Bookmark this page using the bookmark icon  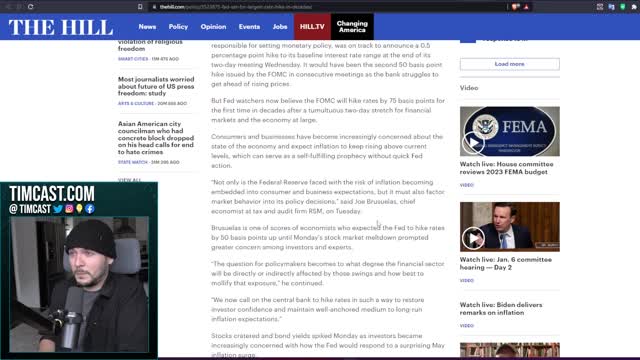pyautogui.click(x=140, y=7)
